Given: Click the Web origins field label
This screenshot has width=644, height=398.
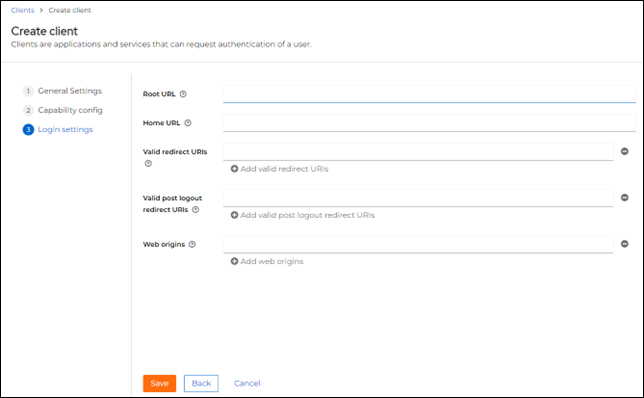Looking at the screenshot, I should click(164, 244).
